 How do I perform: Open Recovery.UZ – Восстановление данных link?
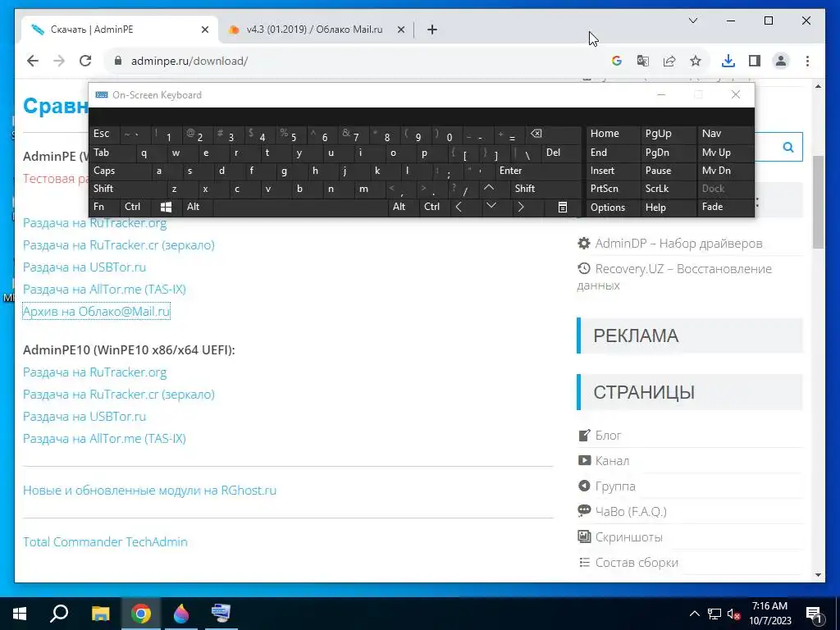click(674, 276)
